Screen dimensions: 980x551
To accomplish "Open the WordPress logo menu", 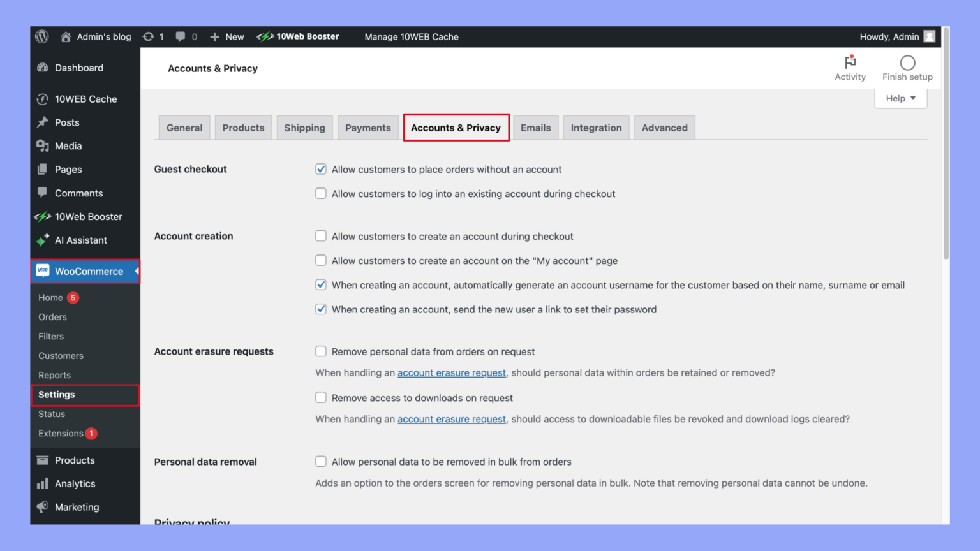I will 41,36.
